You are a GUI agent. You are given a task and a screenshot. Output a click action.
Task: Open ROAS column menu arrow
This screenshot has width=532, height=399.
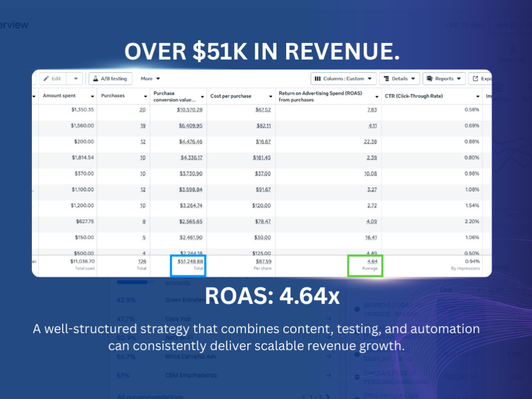click(377, 97)
